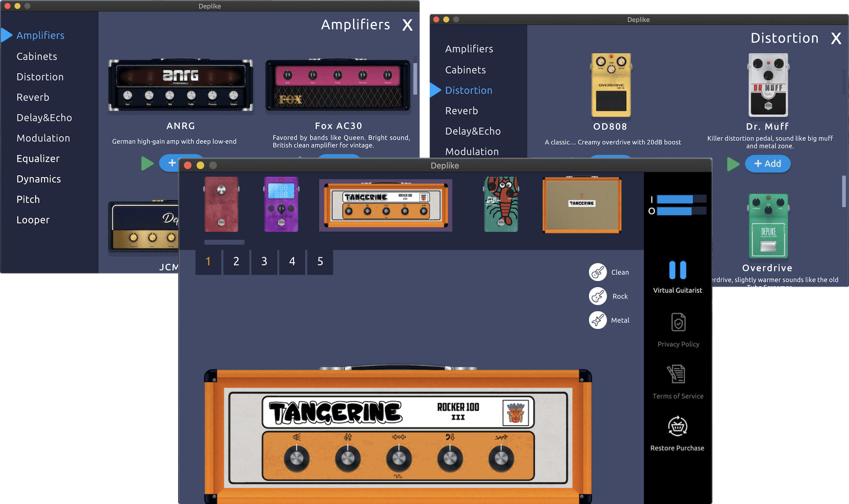Open the Distortion category

click(40, 77)
